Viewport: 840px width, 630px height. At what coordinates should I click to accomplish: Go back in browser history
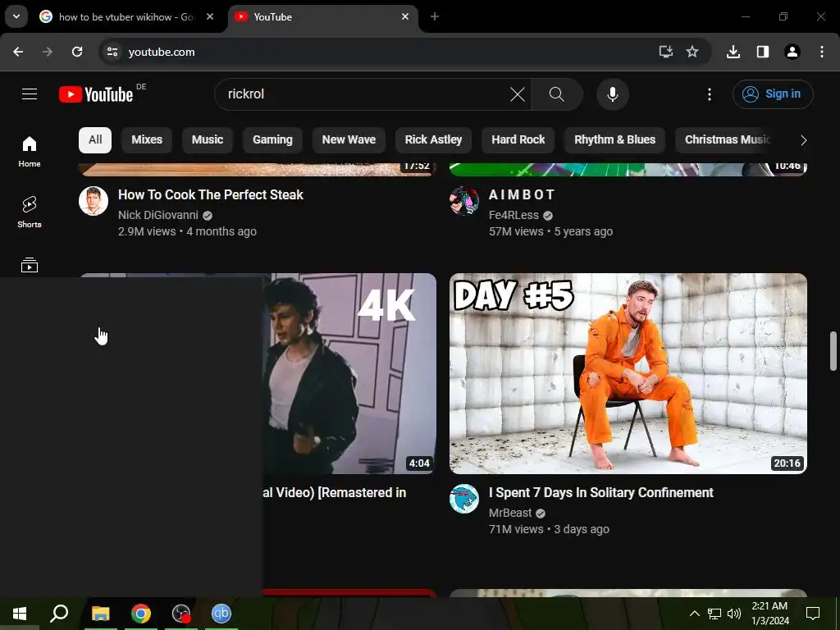point(18,52)
